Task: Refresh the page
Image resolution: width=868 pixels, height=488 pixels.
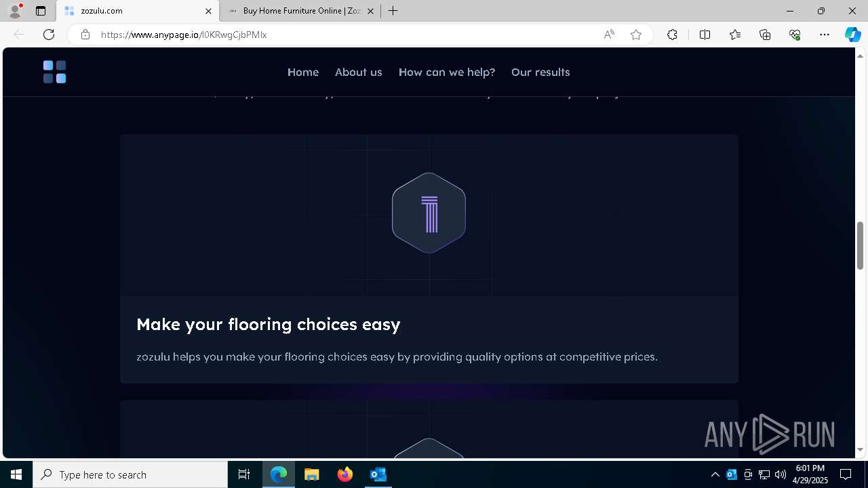Action: [49, 35]
